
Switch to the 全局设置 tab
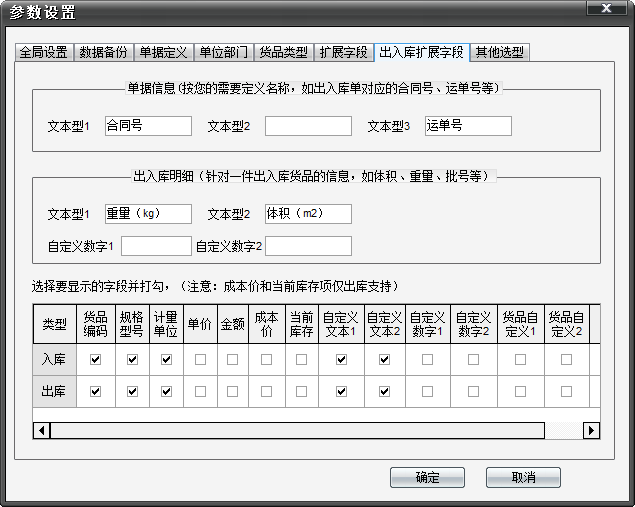click(44, 52)
